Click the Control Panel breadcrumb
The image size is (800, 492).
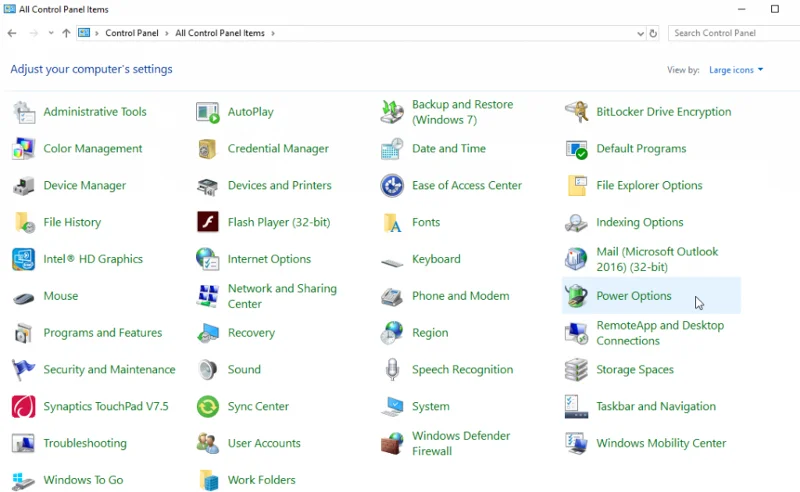point(132,33)
